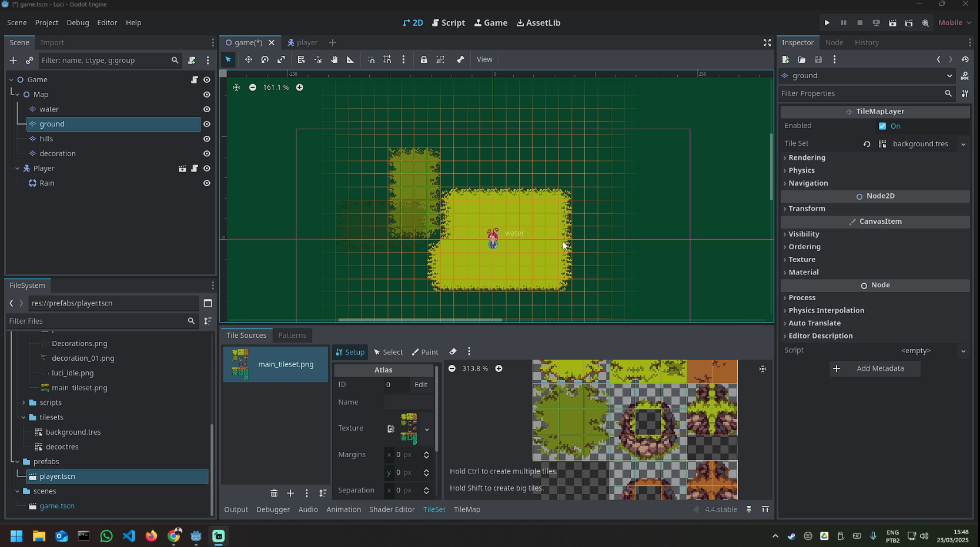Viewport: 980px width, 547px height.
Task: Run the project with the play button
Action: [x=827, y=23]
